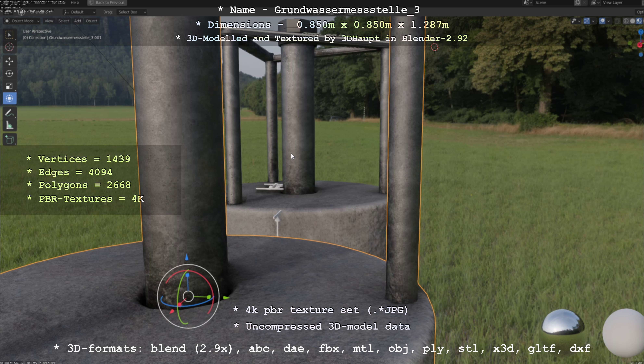
Task: Click the transform orientation axes icon
Action: pos(66,12)
